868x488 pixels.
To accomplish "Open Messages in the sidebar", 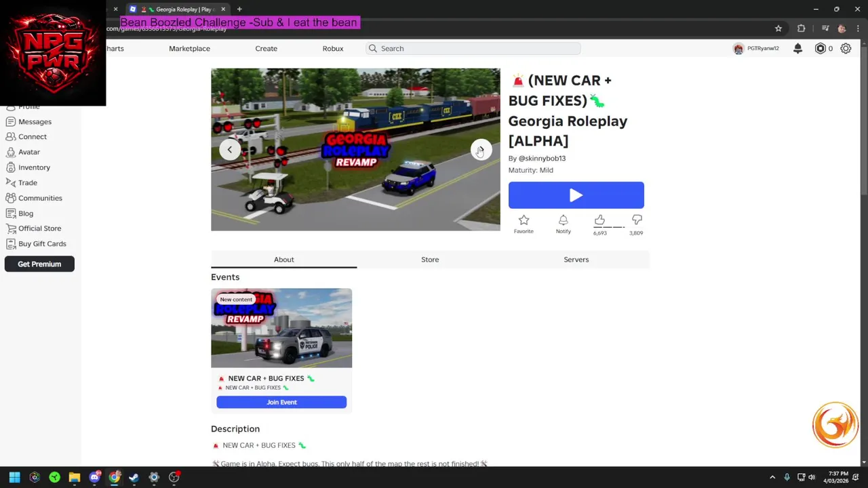I will pos(28,121).
